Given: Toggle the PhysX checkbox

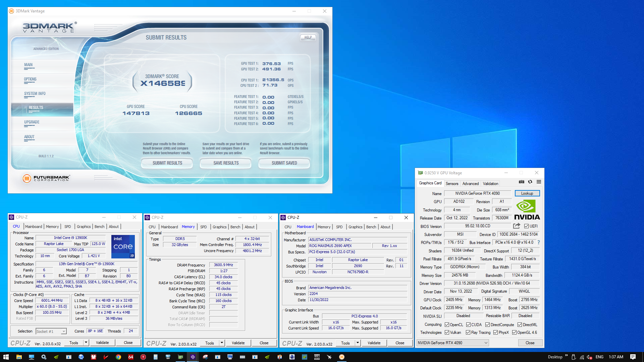Looking at the screenshot, I should 495,333.
